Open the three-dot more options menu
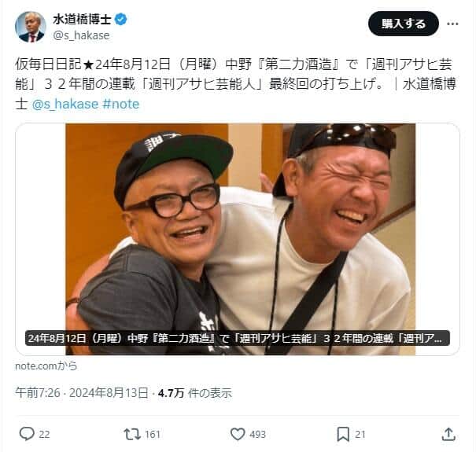Screen dimensions: 476x452 click(452, 24)
